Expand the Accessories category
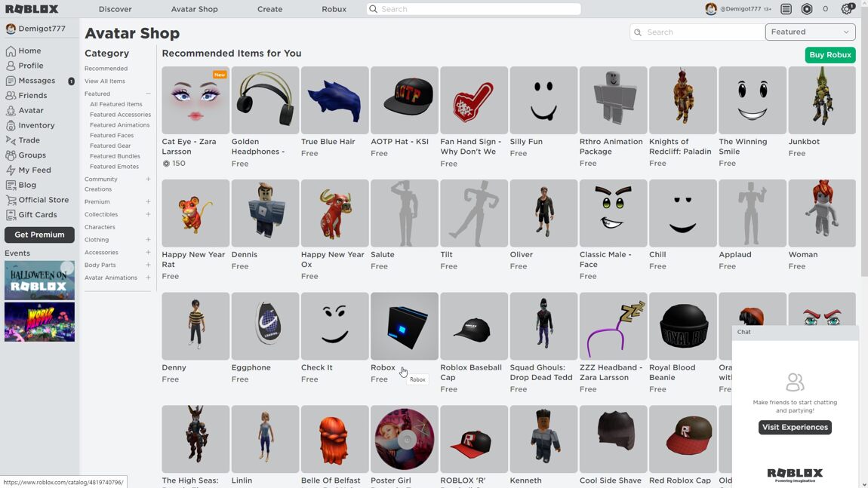The width and height of the screenshot is (868, 488). (x=148, y=253)
